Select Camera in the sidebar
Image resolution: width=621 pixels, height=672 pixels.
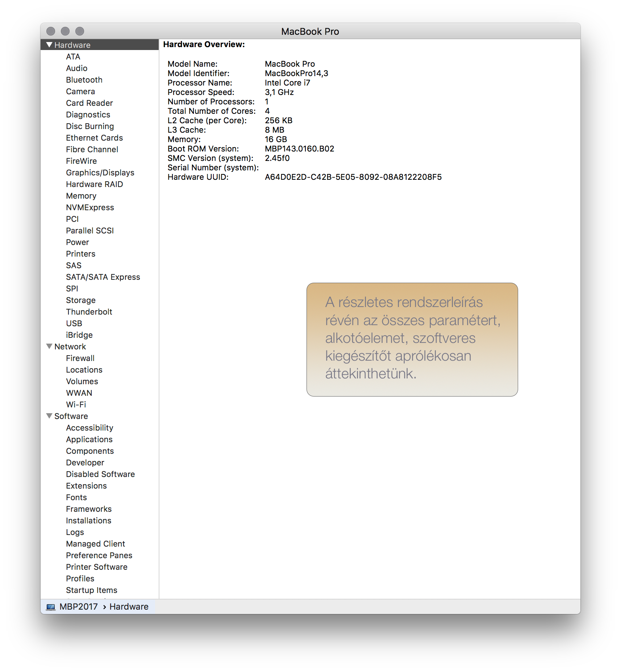(x=80, y=91)
